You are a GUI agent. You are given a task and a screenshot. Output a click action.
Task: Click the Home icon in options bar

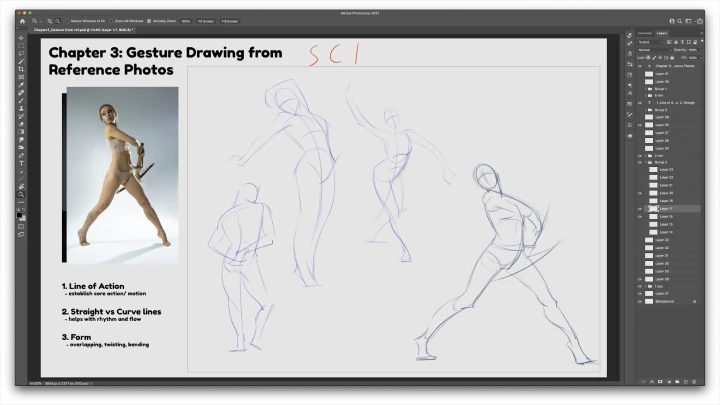click(x=22, y=21)
